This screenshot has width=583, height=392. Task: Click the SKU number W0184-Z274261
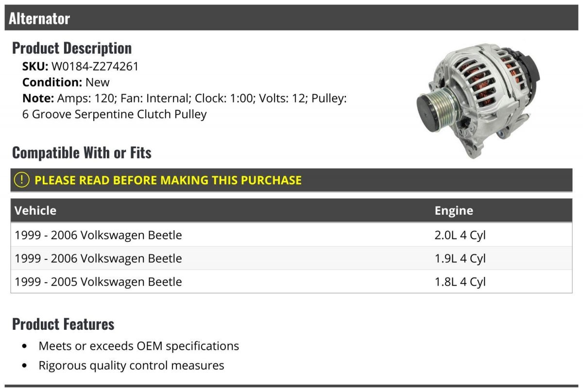(95, 66)
